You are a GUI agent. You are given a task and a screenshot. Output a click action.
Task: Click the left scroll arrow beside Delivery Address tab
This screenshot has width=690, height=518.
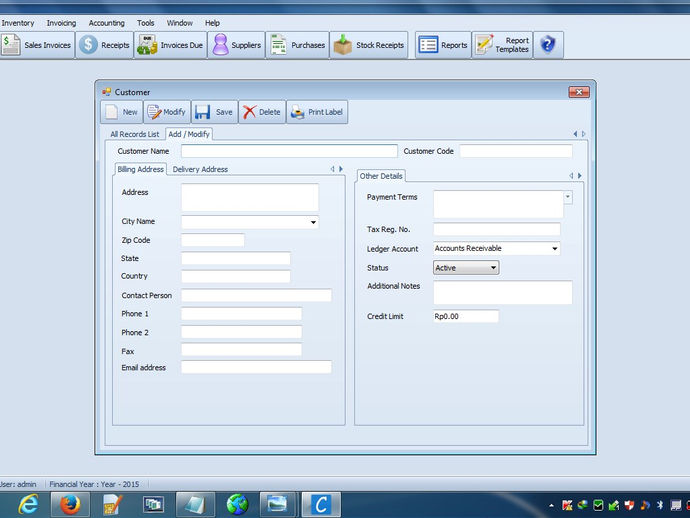(332, 169)
